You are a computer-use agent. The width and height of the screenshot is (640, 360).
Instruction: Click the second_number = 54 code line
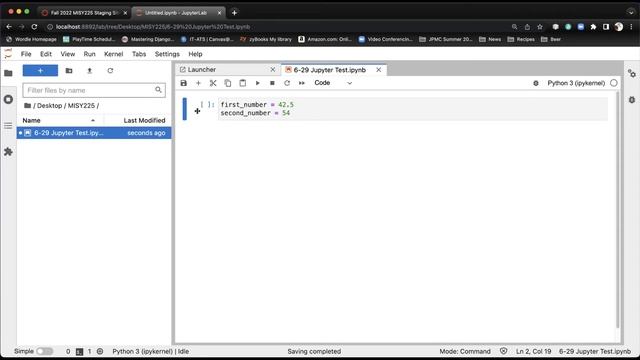[x=255, y=113]
